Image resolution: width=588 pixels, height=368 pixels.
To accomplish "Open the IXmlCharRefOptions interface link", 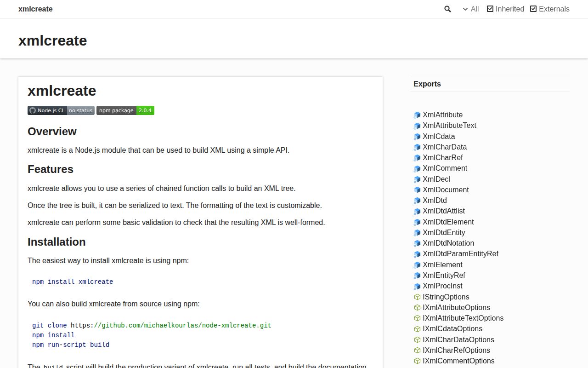I will click(x=456, y=350).
